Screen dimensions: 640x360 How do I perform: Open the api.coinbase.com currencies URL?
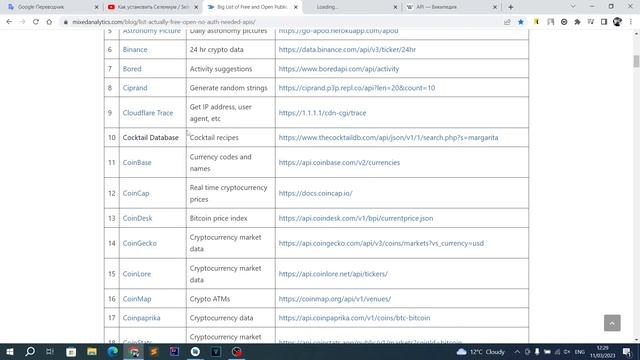(x=339, y=162)
